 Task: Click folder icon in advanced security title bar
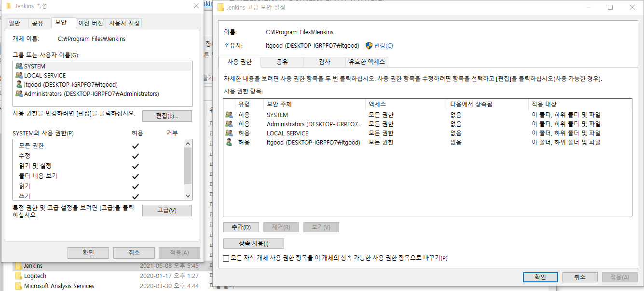click(x=220, y=7)
